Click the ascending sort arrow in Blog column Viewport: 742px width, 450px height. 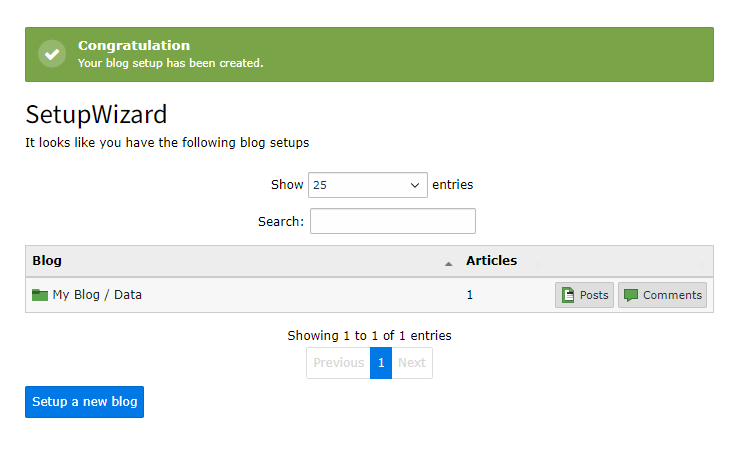448,262
